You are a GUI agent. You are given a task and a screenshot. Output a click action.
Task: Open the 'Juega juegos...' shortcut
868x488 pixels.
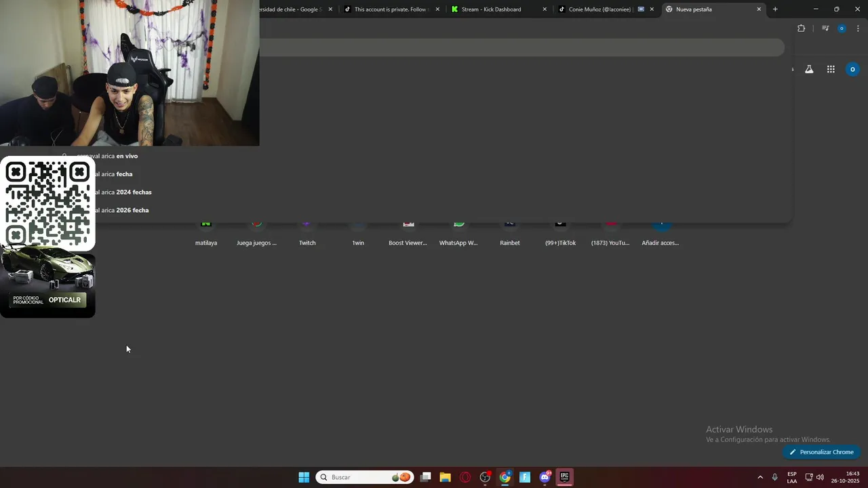click(x=256, y=233)
